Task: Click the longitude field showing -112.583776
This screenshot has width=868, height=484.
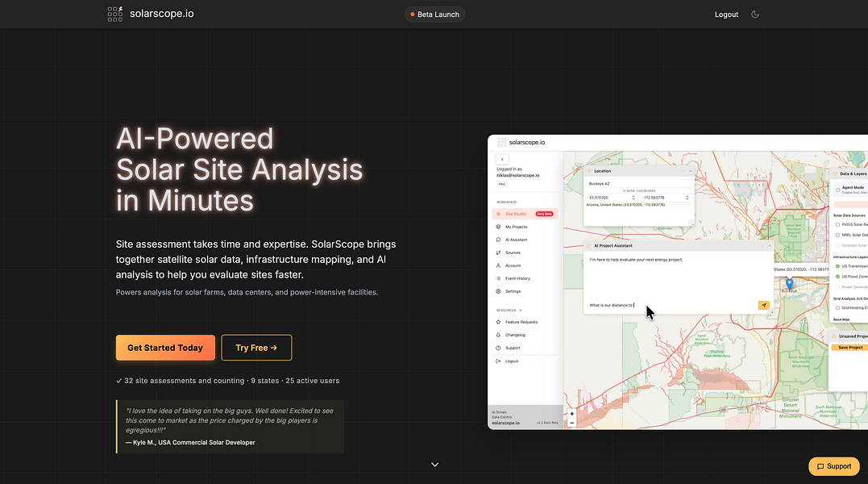Action: click(x=666, y=198)
